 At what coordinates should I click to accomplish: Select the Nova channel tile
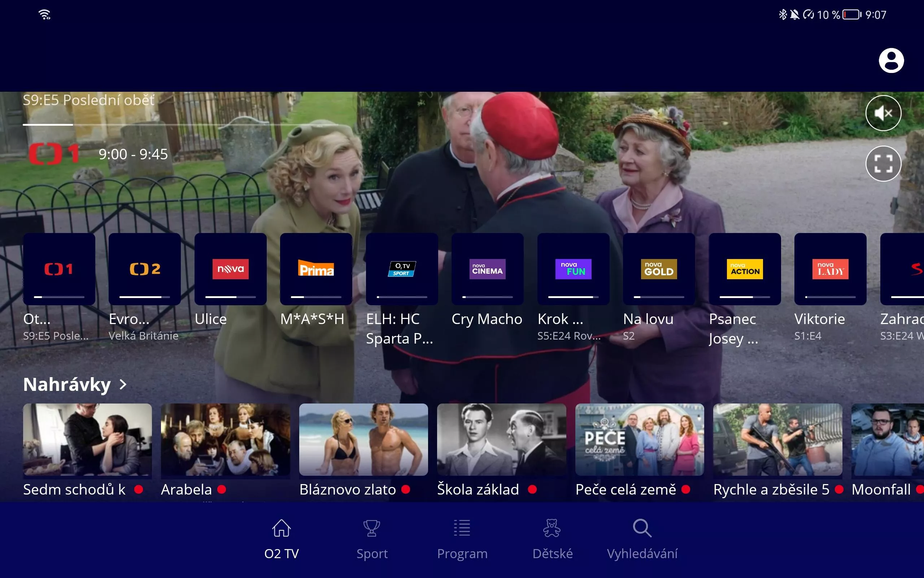(230, 269)
